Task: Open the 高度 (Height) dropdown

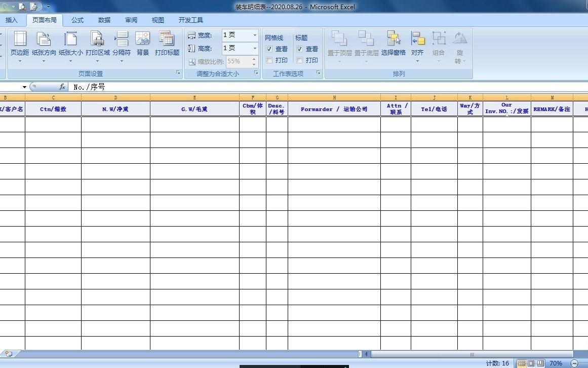Action: pyautogui.click(x=254, y=49)
